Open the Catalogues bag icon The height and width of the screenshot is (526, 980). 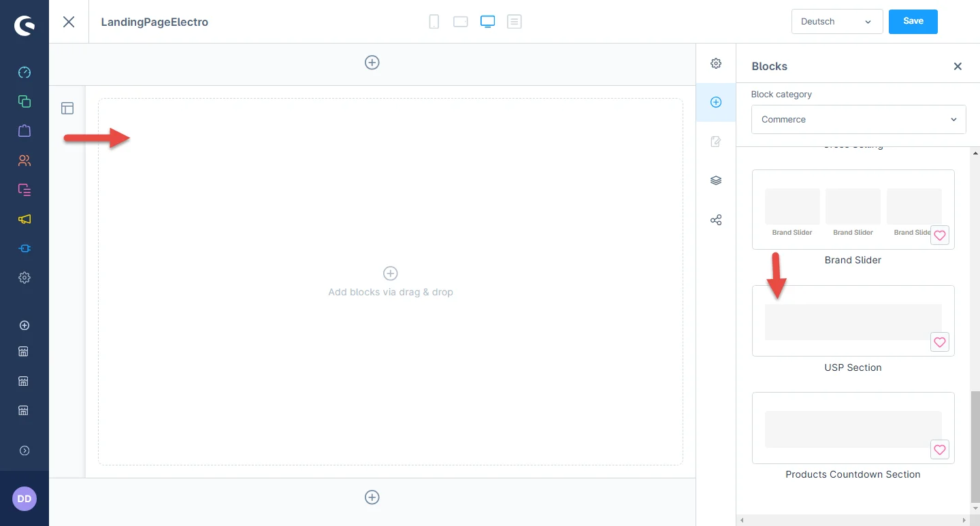pos(24,131)
